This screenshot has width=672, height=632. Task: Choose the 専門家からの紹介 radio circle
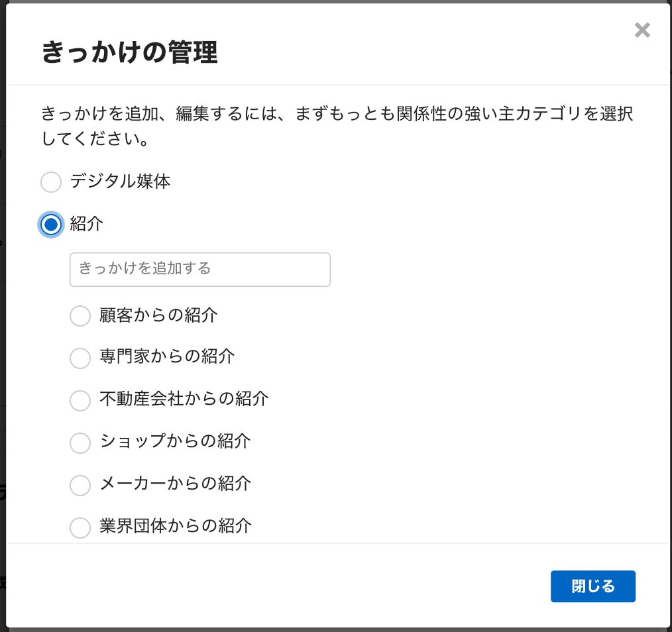[x=80, y=358]
